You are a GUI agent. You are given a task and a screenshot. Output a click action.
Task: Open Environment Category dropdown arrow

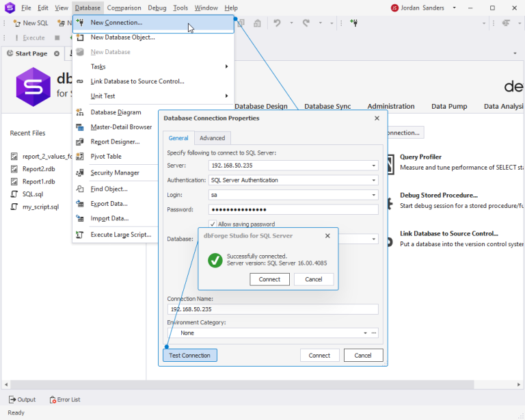pyautogui.click(x=365, y=333)
